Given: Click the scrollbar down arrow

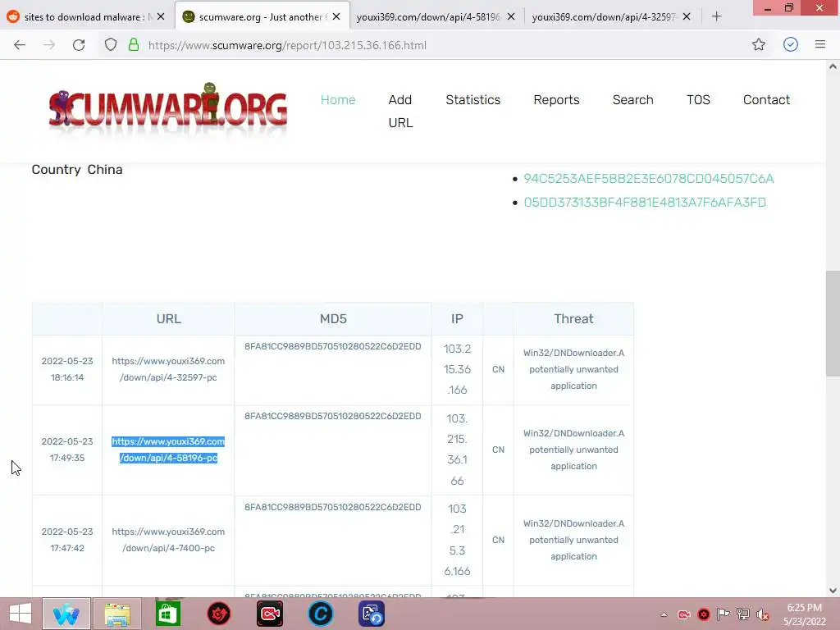Looking at the screenshot, I should coord(833,591).
